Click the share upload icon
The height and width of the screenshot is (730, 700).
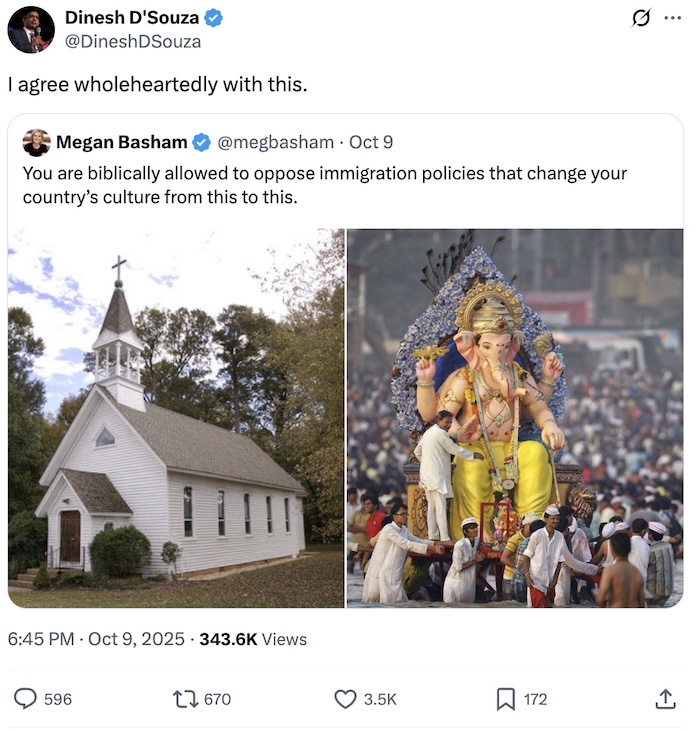point(665,699)
